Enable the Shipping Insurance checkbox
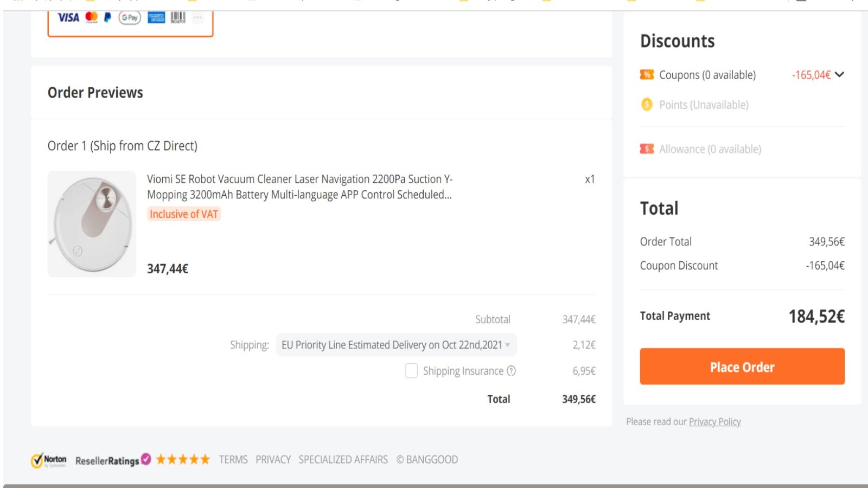868x488 pixels. click(x=411, y=371)
